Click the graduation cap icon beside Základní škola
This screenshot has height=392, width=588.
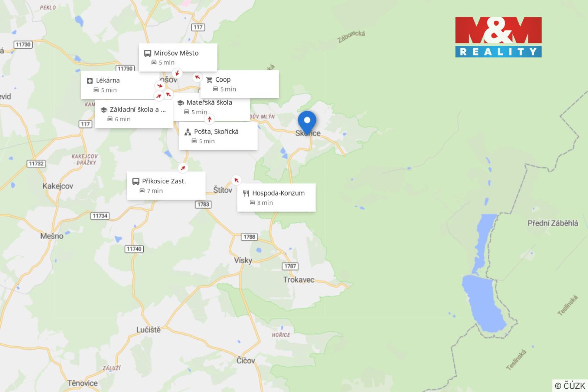click(104, 110)
